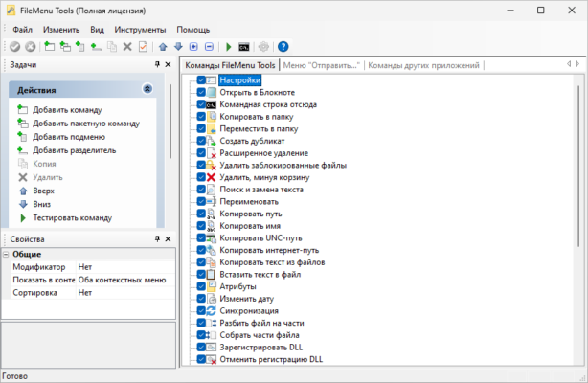Image resolution: width=588 pixels, height=383 pixels.
Task: Pin the Свойства panel
Action: pos(157,239)
